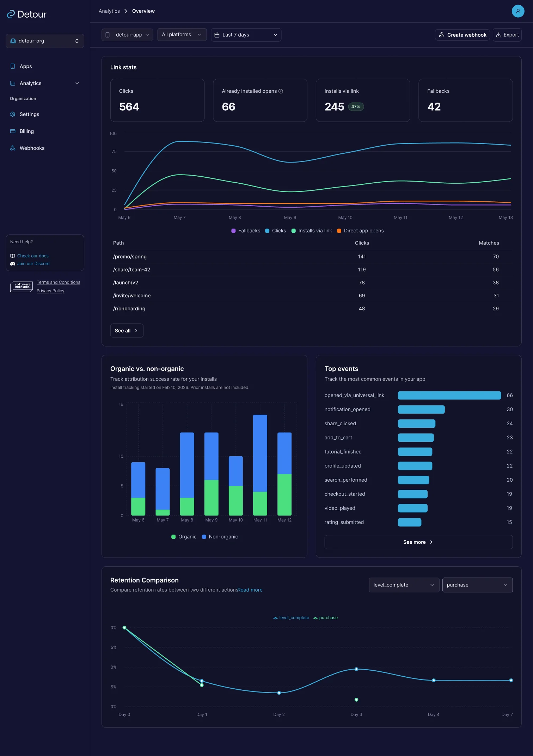
Task: Open the level_complete action dropdown
Action: tap(404, 585)
